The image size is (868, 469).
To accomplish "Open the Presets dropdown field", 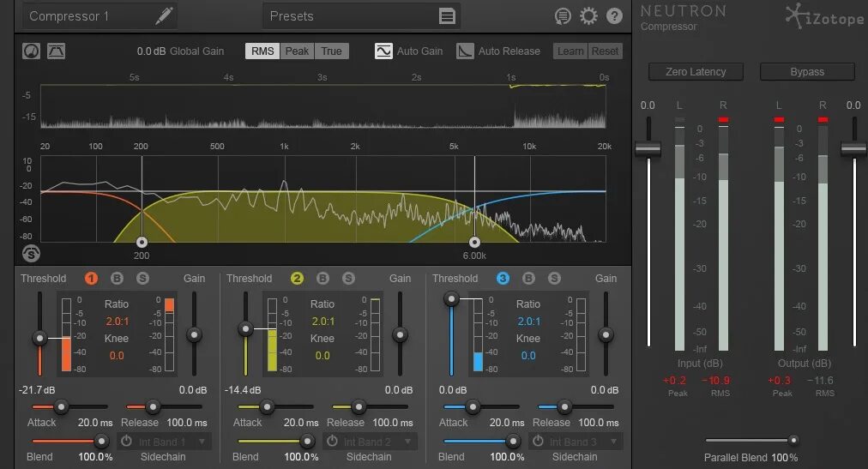I will pyautogui.click(x=361, y=16).
